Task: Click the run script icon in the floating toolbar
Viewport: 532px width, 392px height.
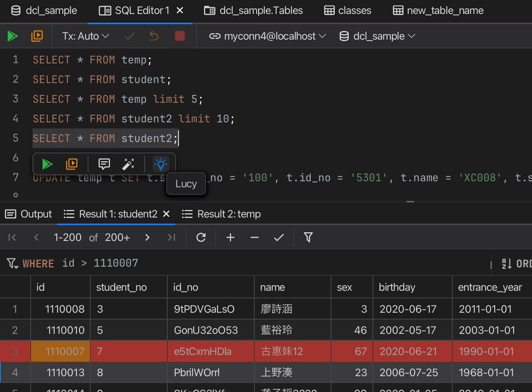Action: [x=71, y=164]
